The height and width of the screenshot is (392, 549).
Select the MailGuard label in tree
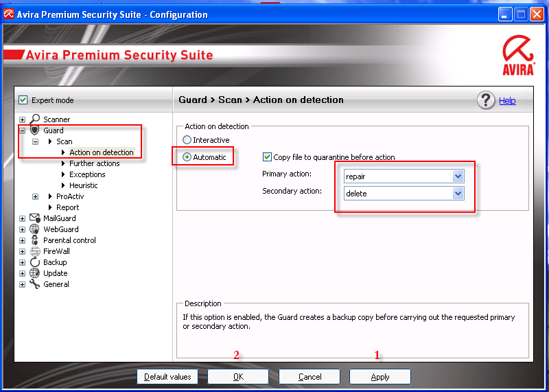[60, 218]
